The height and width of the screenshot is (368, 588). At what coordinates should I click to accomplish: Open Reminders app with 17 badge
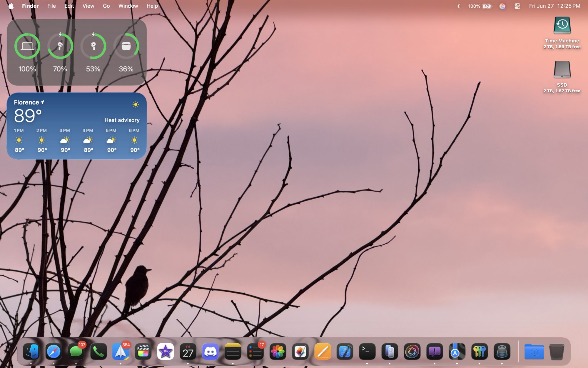pos(255,352)
